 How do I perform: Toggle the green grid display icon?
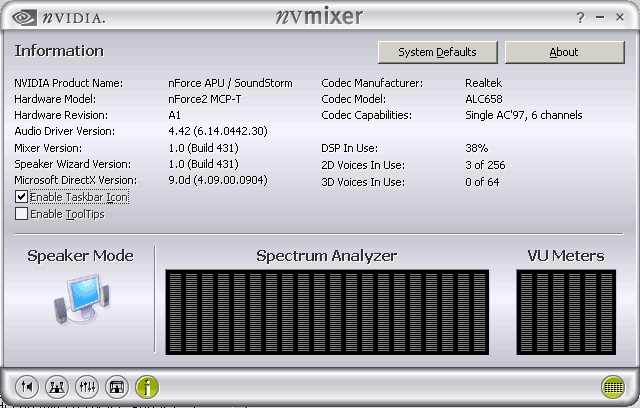click(613, 385)
